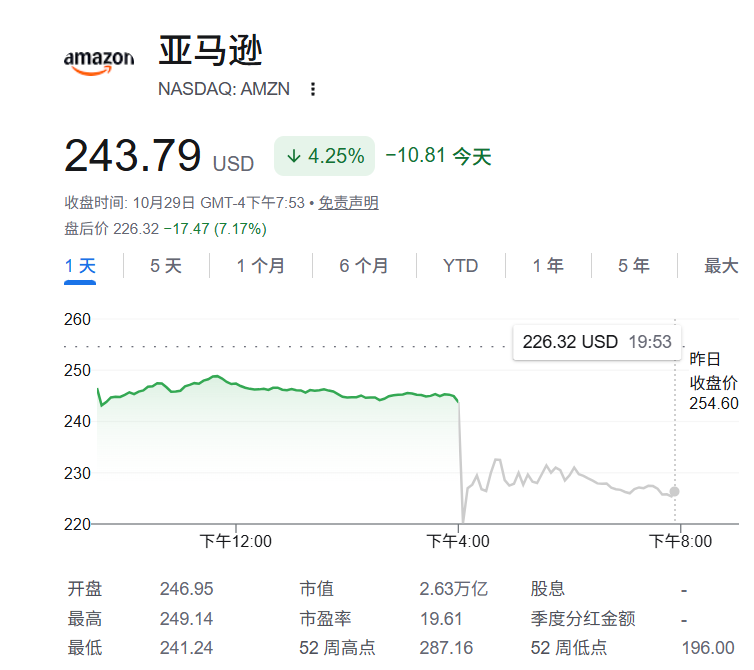Click the down 4.25% change badge

coord(325,156)
